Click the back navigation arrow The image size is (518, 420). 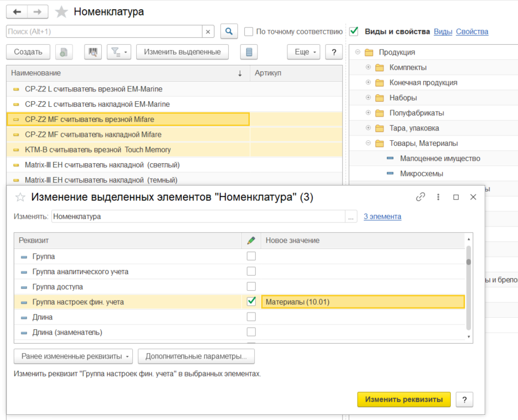(17, 12)
